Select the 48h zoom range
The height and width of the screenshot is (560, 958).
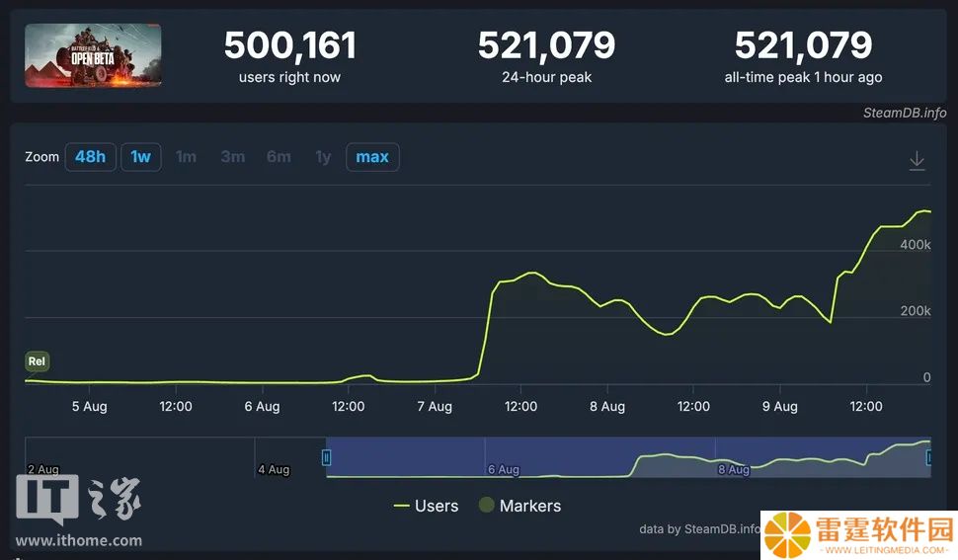pyautogui.click(x=91, y=157)
